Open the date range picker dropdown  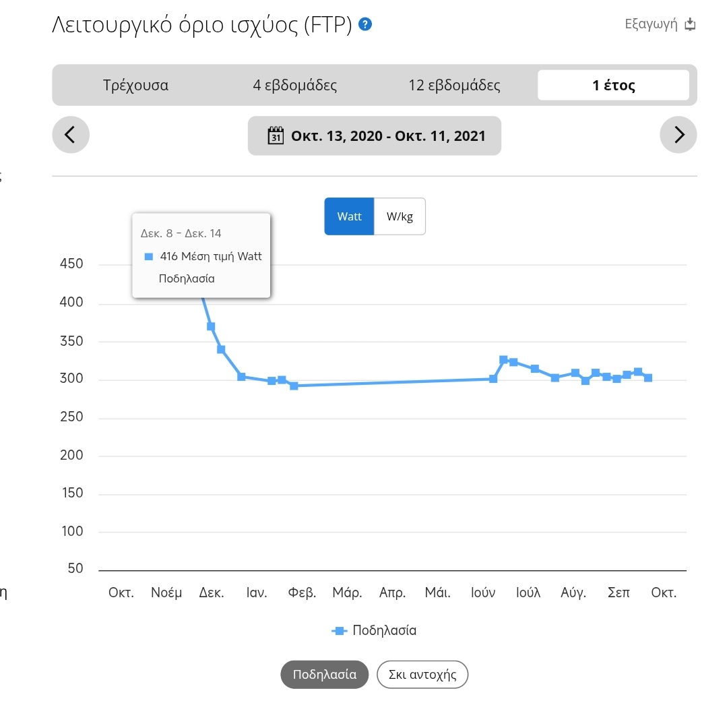click(375, 135)
